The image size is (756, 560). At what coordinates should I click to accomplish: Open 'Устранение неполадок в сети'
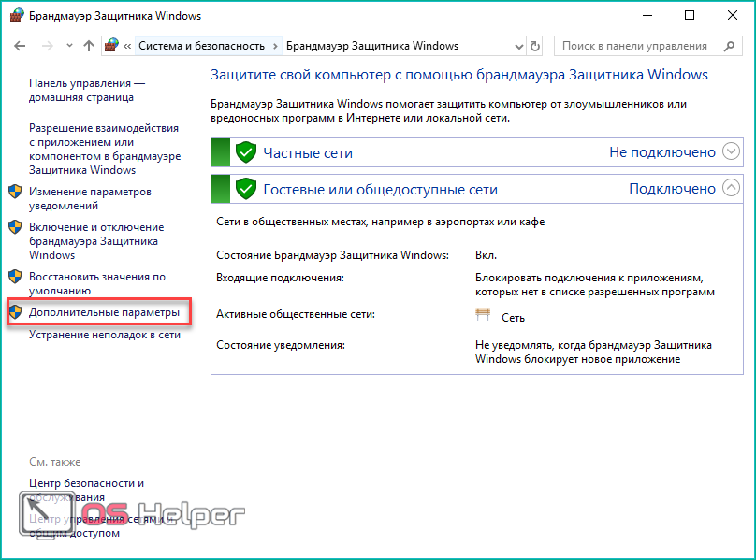[105, 335]
